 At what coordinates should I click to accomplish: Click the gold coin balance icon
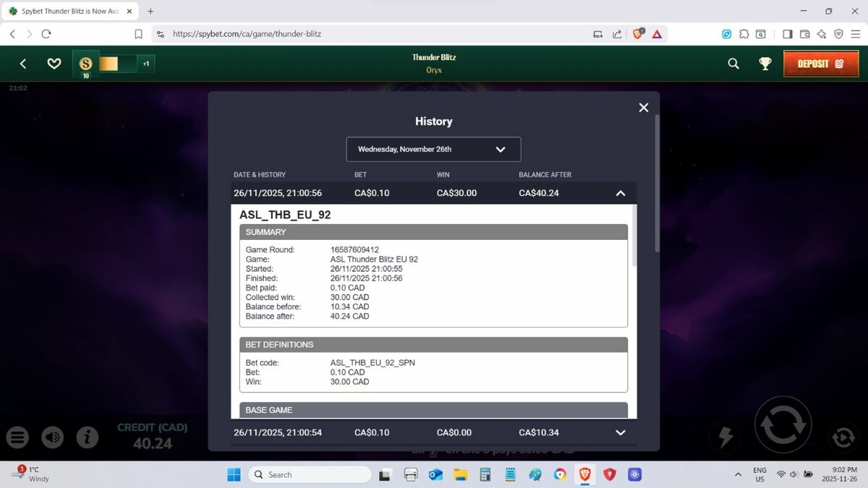86,64
